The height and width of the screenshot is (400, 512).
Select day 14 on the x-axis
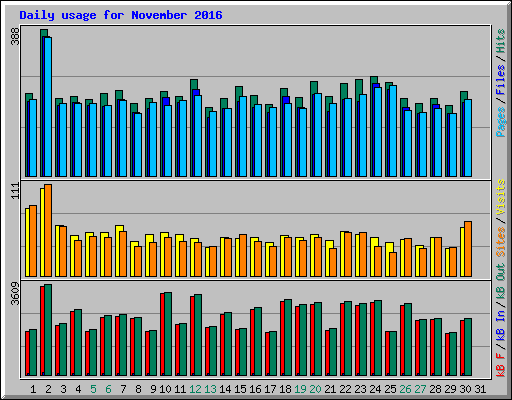click(x=225, y=389)
